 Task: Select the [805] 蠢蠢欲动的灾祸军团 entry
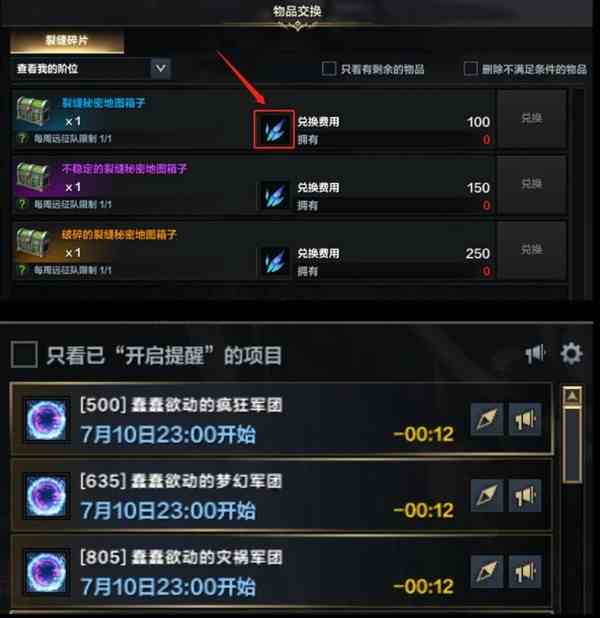coord(281,572)
